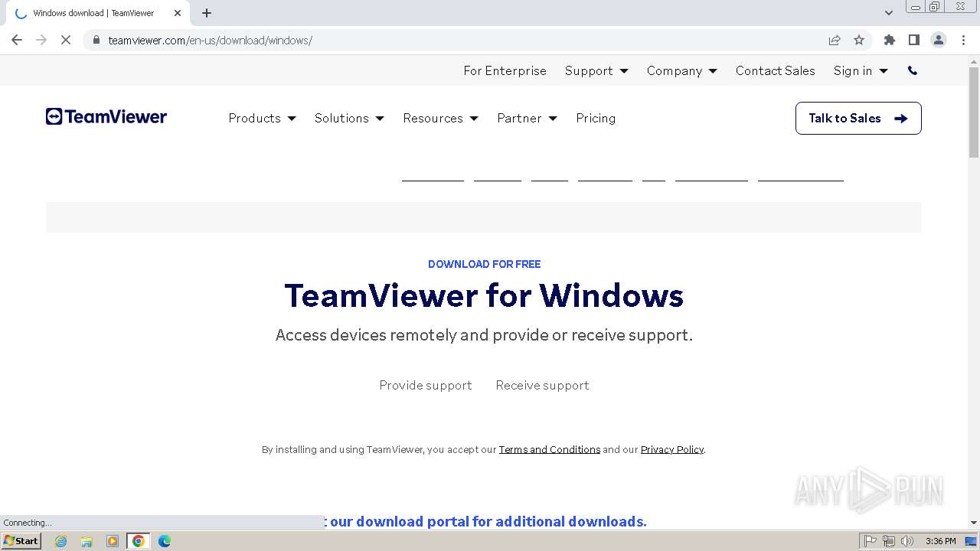Open File Explorer from the taskbar
Screen dimensions: 980x551
point(87,541)
